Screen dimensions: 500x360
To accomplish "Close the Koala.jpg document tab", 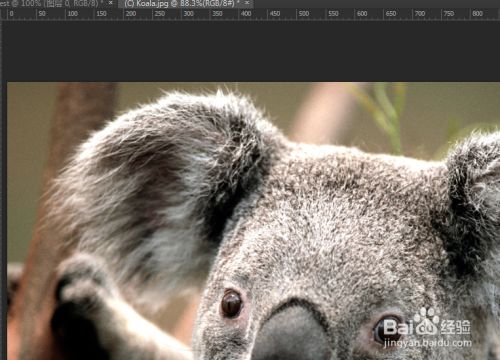I will click(x=247, y=3).
